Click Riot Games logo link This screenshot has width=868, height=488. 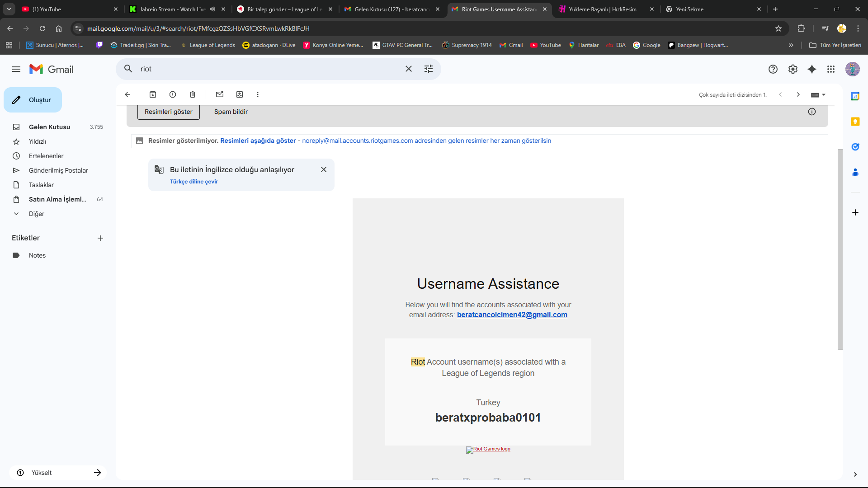[488, 449]
